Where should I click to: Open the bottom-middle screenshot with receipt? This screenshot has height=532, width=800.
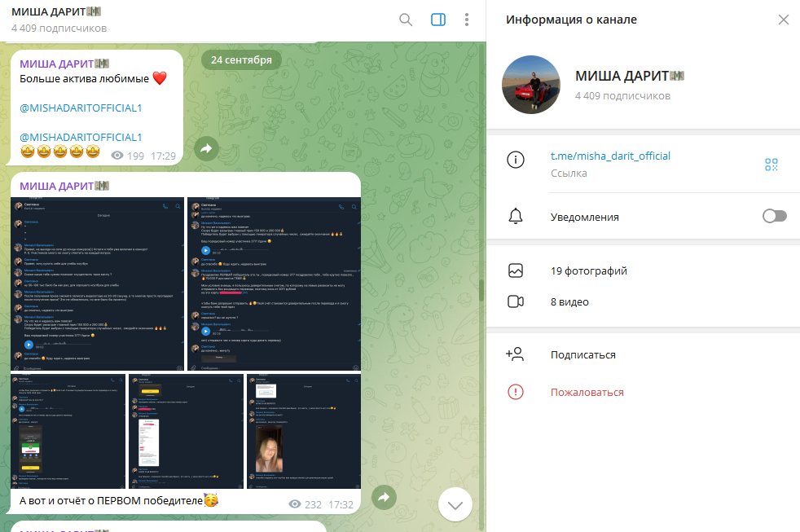[x=186, y=431]
